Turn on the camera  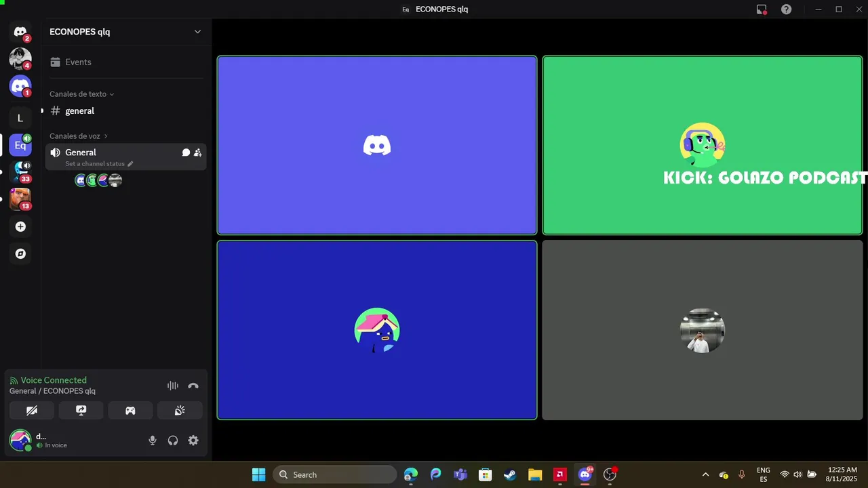click(32, 411)
